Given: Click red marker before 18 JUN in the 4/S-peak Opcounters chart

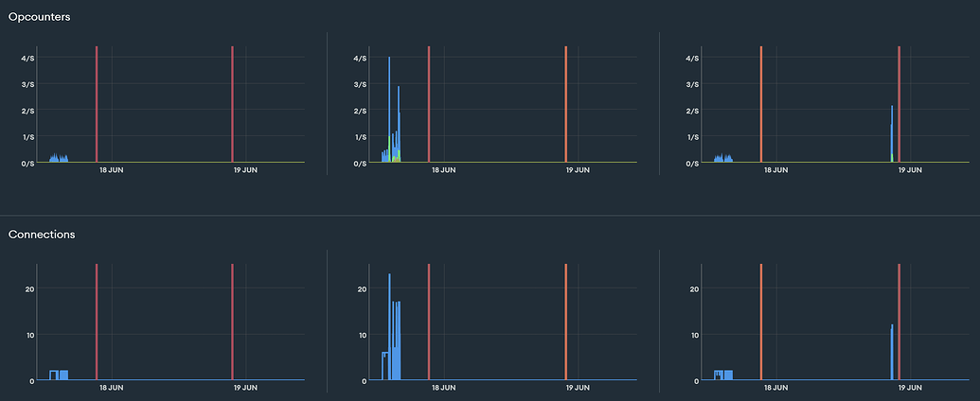Looking at the screenshot, I should point(429,104).
